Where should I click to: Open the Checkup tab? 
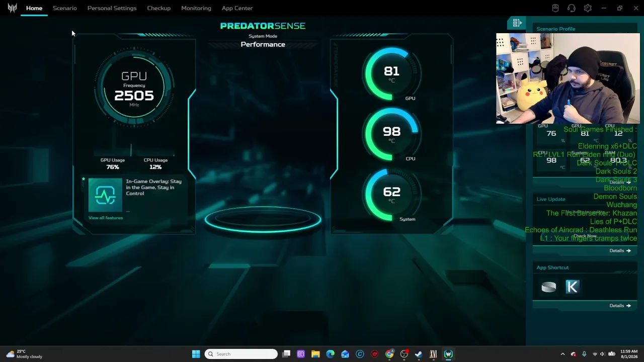coord(158,8)
